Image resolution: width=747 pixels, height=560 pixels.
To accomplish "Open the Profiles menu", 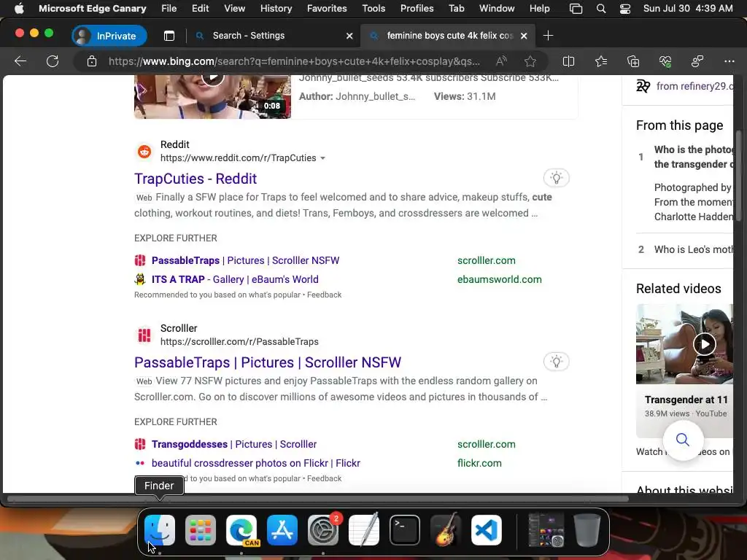I will click(x=417, y=8).
